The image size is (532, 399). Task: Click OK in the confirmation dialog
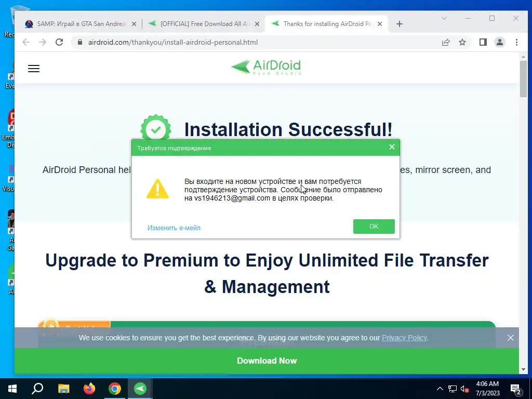[x=374, y=227]
